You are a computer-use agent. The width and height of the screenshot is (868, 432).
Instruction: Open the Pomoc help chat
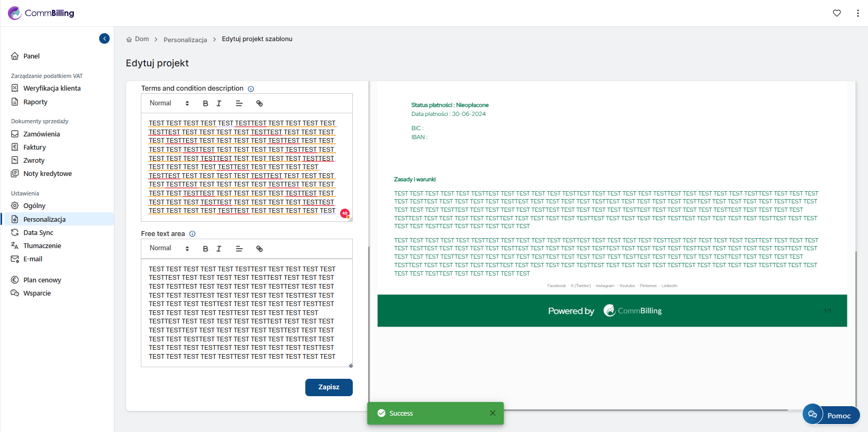pyautogui.click(x=831, y=415)
